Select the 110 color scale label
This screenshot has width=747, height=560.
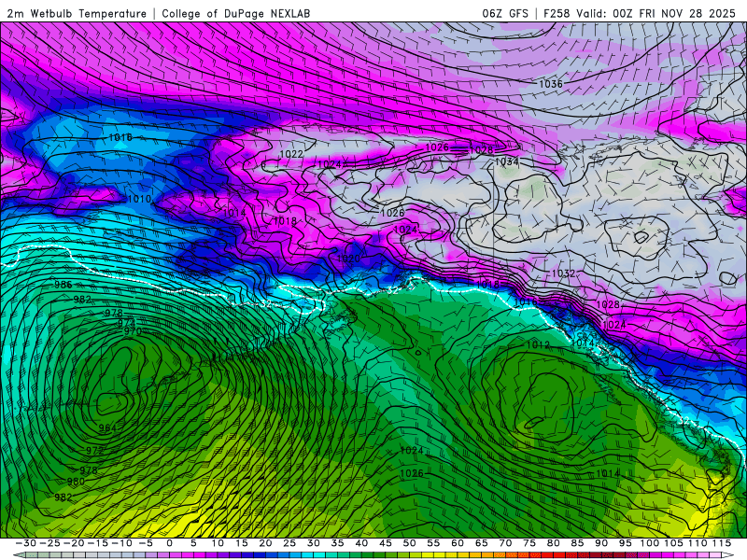pyautogui.click(x=698, y=543)
